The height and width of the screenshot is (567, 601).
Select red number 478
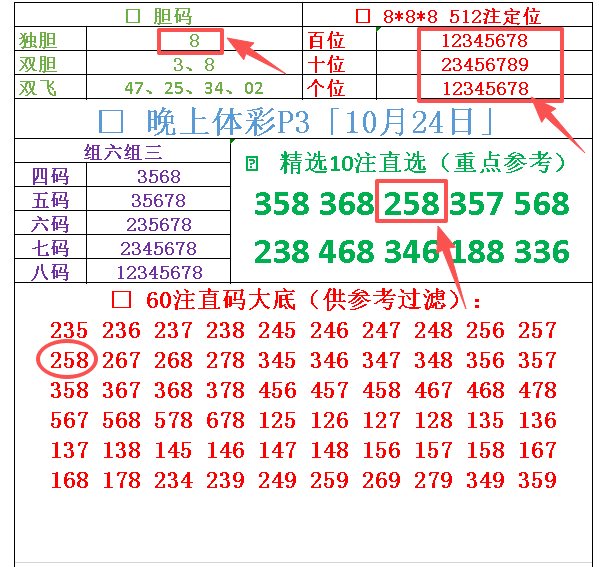[537, 390]
